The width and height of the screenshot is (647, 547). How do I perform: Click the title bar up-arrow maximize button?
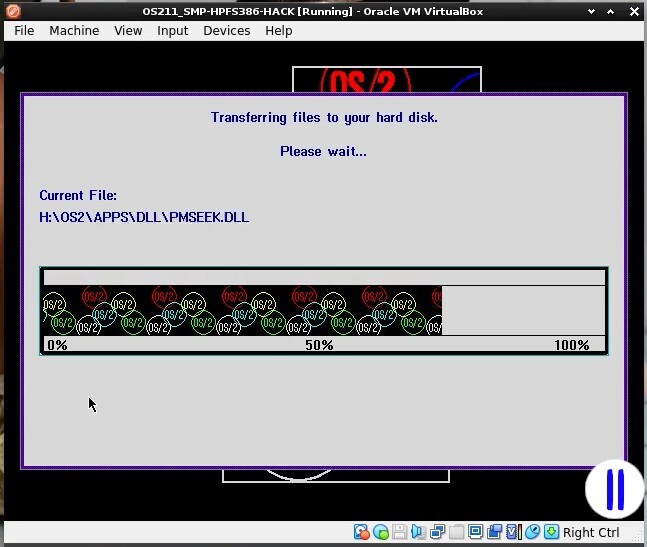[611, 12]
